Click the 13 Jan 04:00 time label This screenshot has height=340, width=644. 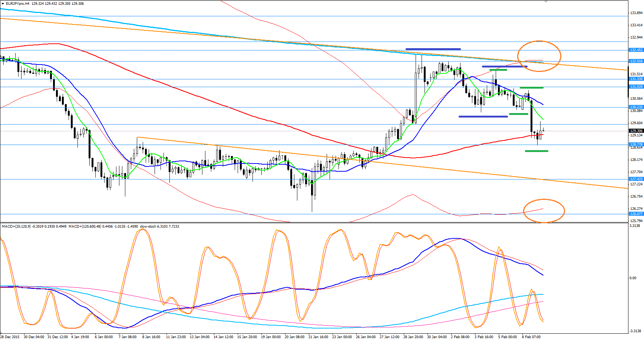[199, 337]
